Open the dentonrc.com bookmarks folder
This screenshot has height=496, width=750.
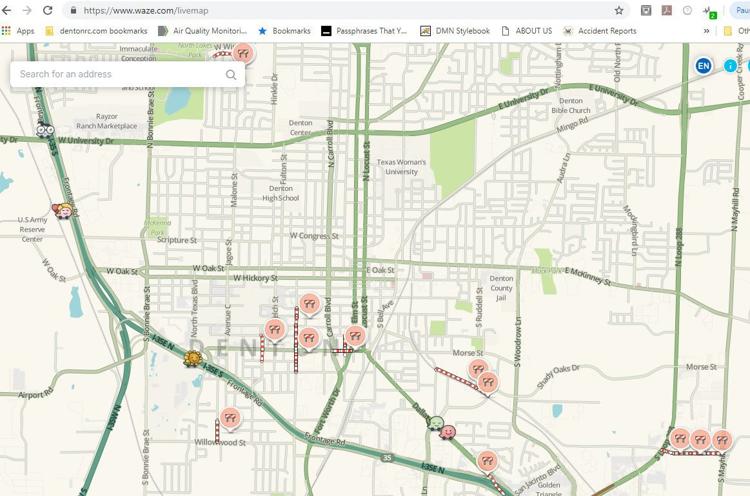pyautogui.click(x=96, y=31)
